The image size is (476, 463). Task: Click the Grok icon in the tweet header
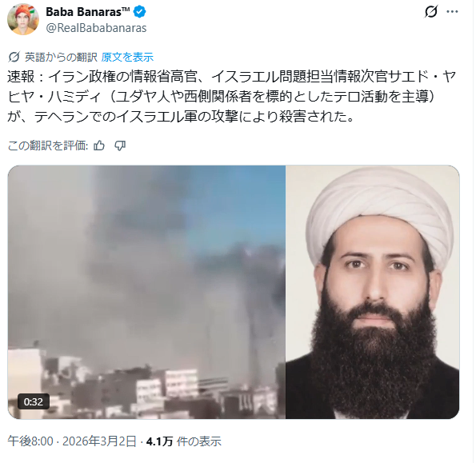430,12
